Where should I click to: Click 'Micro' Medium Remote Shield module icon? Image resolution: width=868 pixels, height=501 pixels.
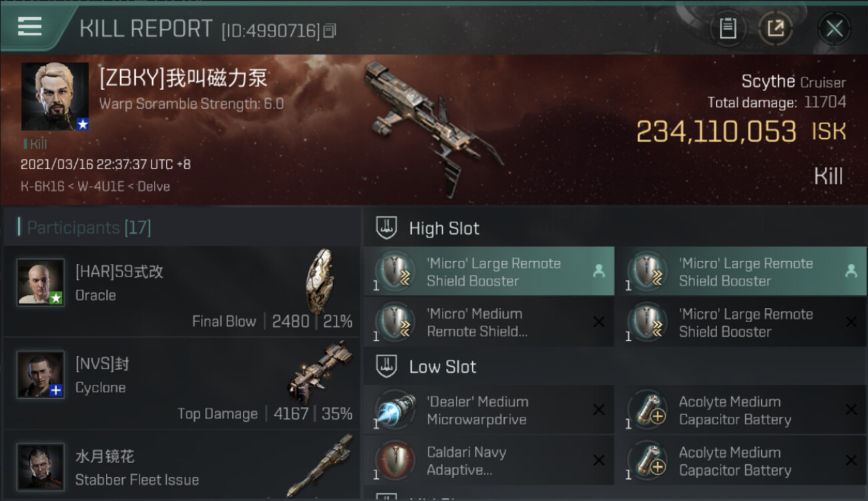coord(395,322)
